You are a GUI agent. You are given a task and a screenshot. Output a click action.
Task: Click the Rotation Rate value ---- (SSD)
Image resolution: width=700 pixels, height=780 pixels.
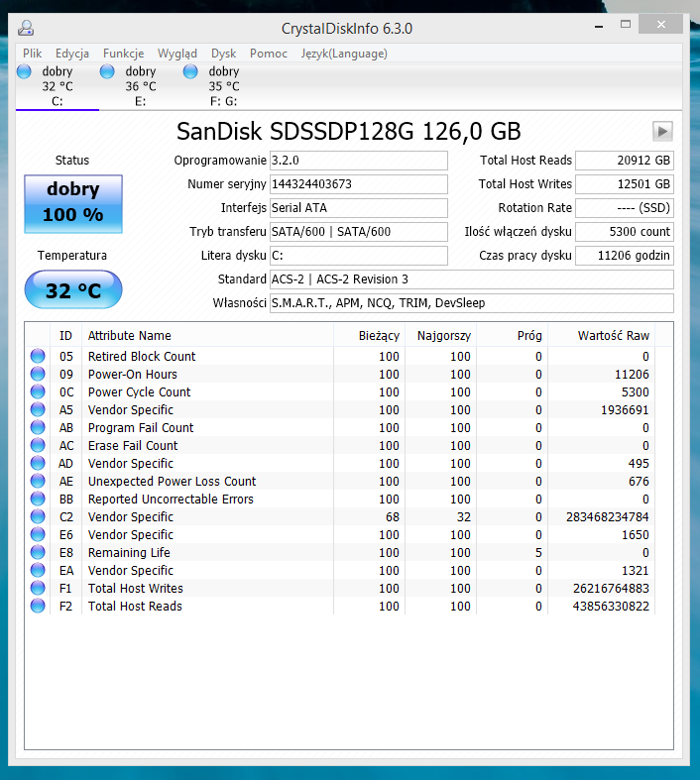click(625, 208)
